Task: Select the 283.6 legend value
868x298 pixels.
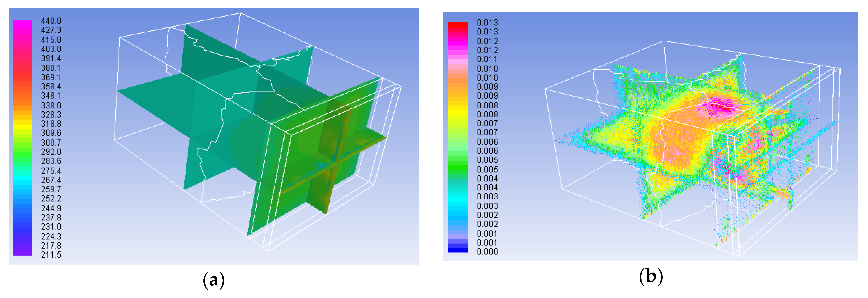Action: pos(51,161)
